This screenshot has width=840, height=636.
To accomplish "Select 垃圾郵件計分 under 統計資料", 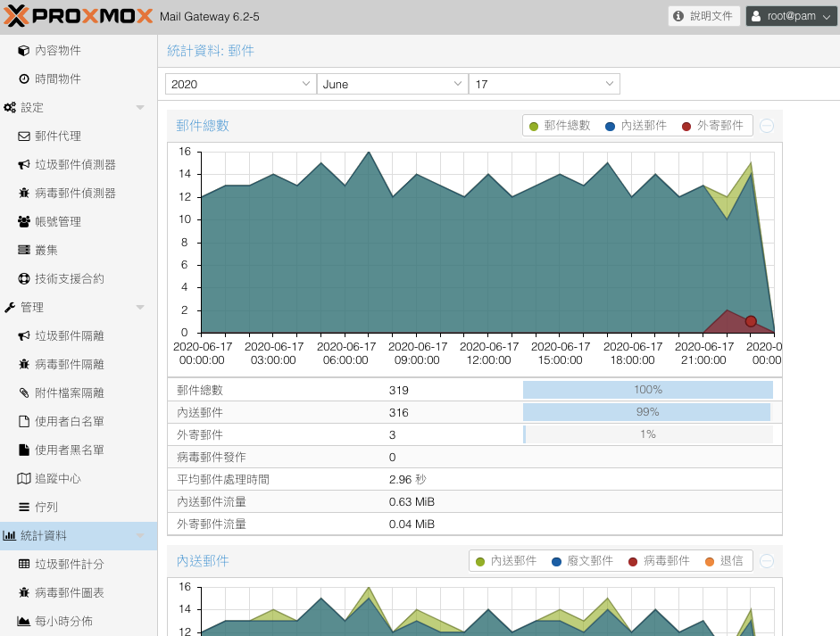I will tap(79, 565).
